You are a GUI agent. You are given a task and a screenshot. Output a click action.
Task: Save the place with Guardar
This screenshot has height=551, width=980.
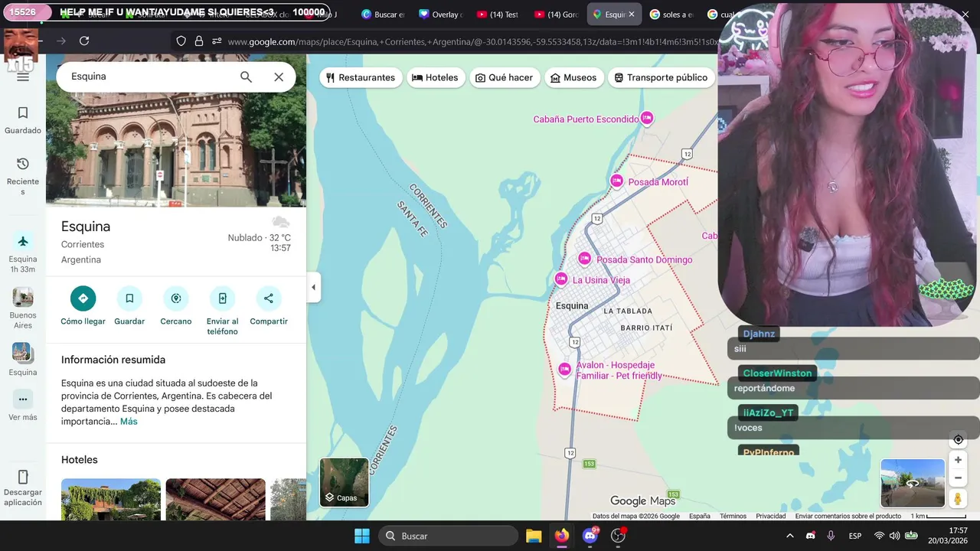pos(129,306)
